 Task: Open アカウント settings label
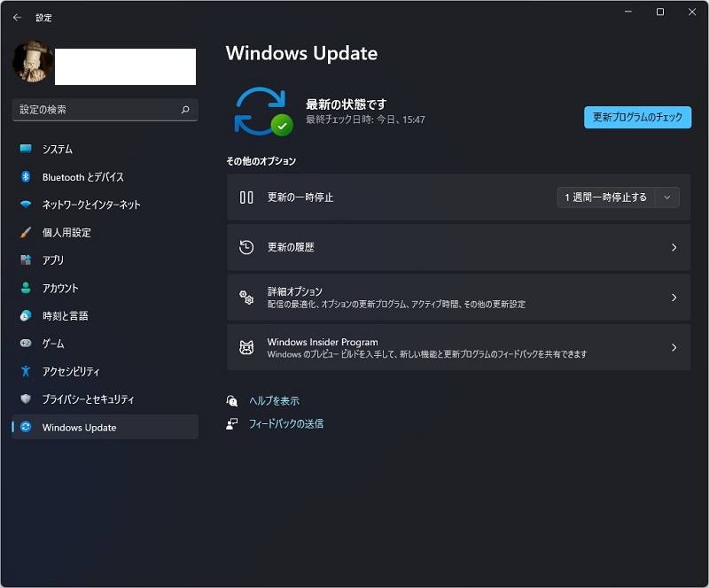pyautogui.click(x=60, y=289)
